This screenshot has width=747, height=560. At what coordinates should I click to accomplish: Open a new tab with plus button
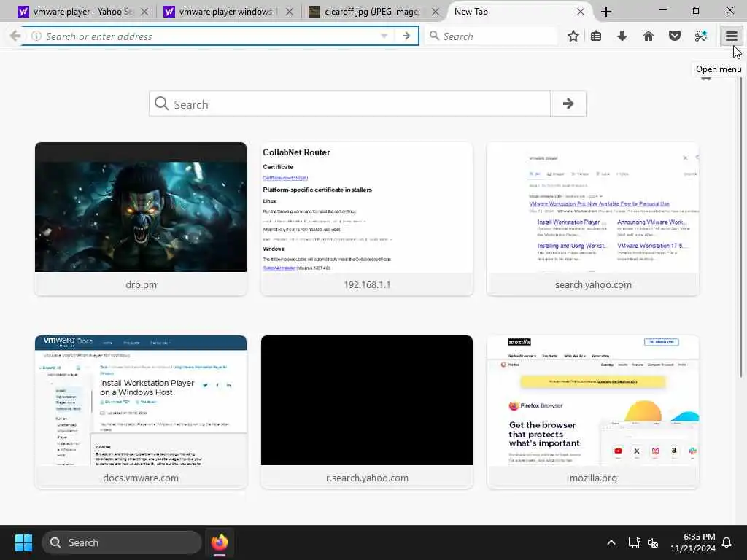pos(605,12)
